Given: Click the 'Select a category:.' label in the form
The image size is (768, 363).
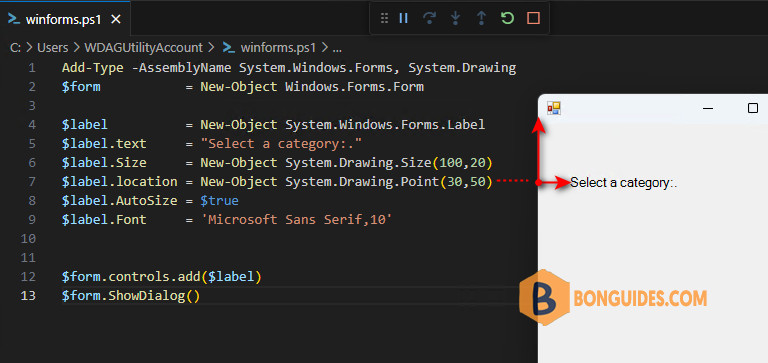Looking at the screenshot, I should point(624,183).
